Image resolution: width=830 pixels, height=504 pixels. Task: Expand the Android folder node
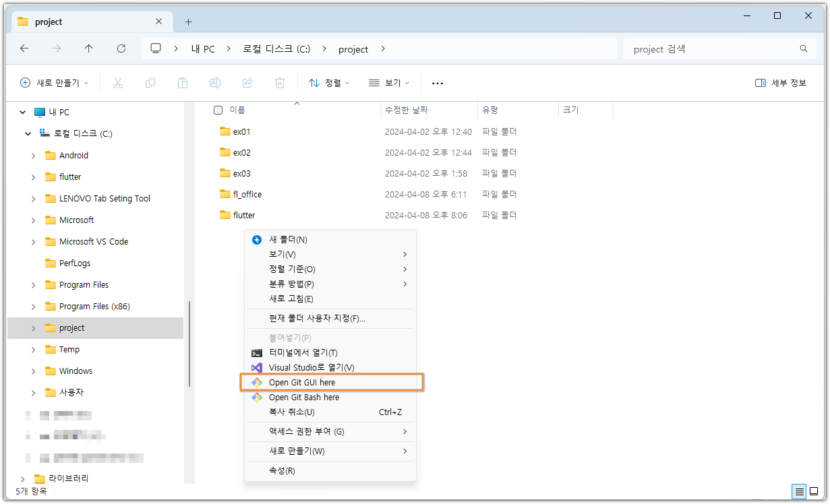pyautogui.click(x=34, y=156)
